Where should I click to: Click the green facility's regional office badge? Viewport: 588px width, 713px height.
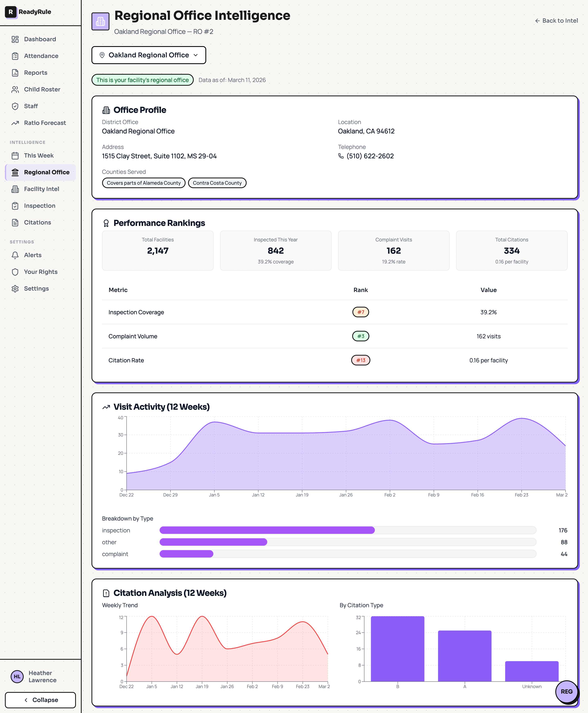pyautogui.click(x=142, y=80)
